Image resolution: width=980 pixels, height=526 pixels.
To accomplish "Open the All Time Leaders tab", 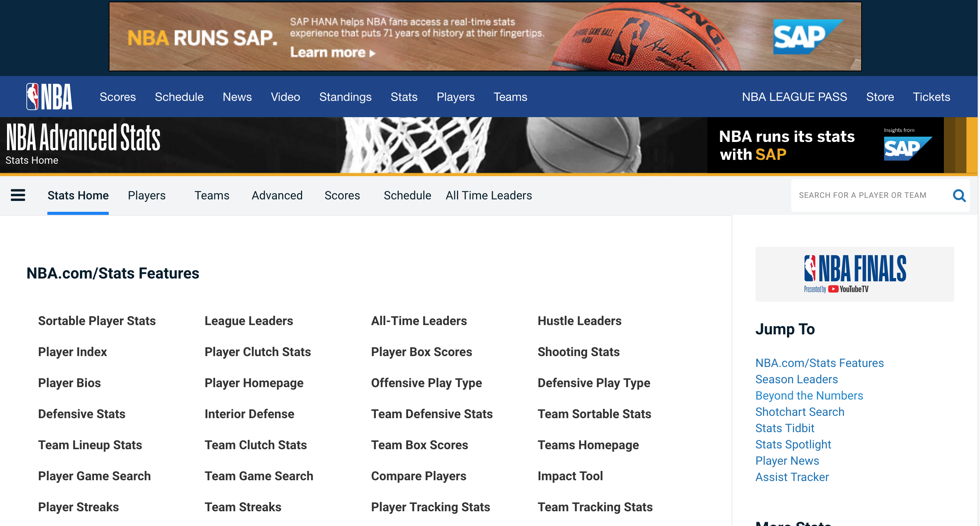I will [489, 196].
